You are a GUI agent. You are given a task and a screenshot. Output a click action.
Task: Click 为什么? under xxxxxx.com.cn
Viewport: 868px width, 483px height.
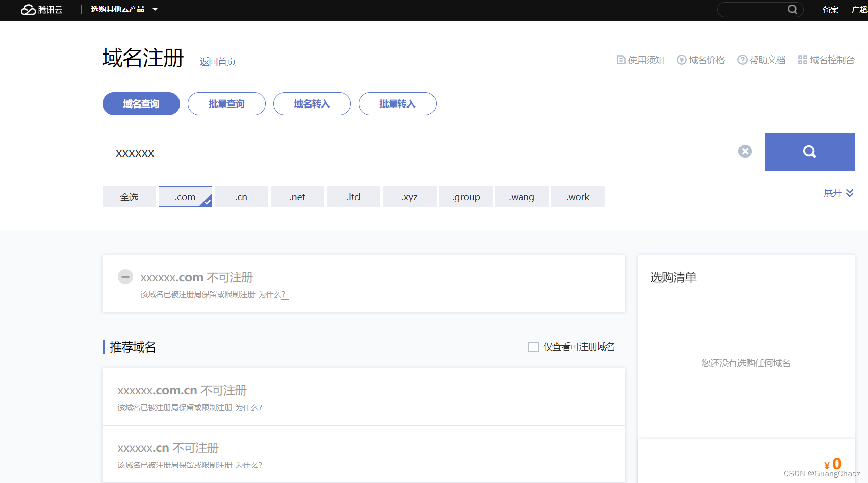[x=249, y=408]
